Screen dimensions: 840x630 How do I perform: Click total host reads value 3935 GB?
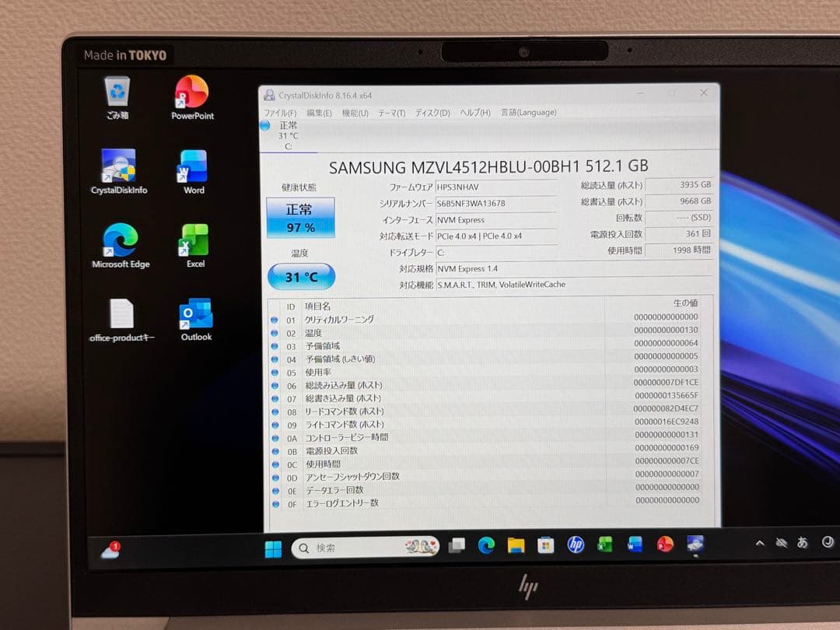679,185
